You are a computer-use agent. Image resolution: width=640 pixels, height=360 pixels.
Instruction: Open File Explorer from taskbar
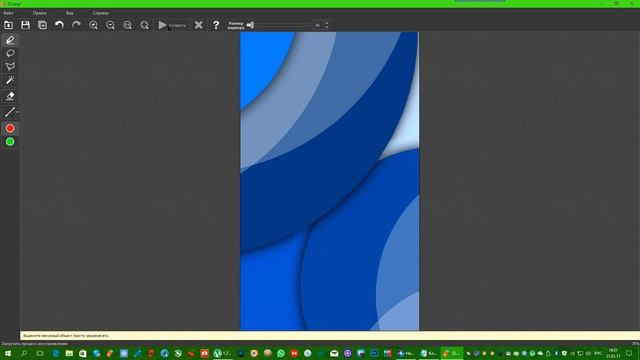pyautogui.click(x=69, y=353)
